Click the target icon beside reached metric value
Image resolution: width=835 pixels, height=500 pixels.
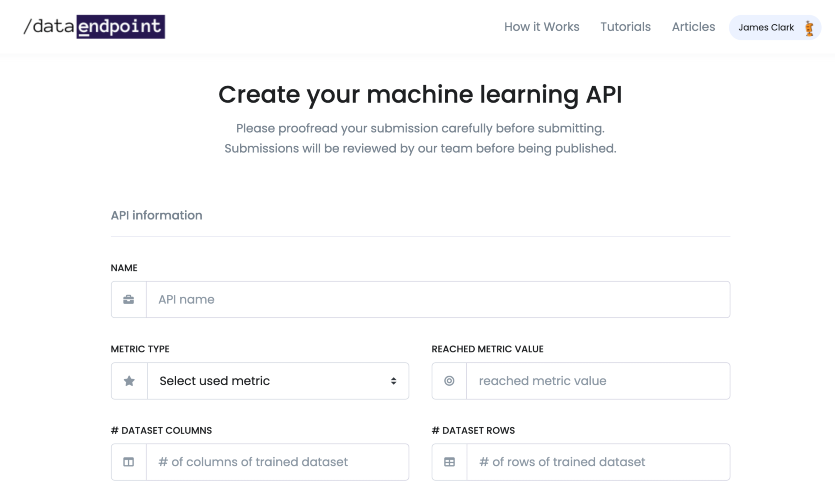[449, 381]
